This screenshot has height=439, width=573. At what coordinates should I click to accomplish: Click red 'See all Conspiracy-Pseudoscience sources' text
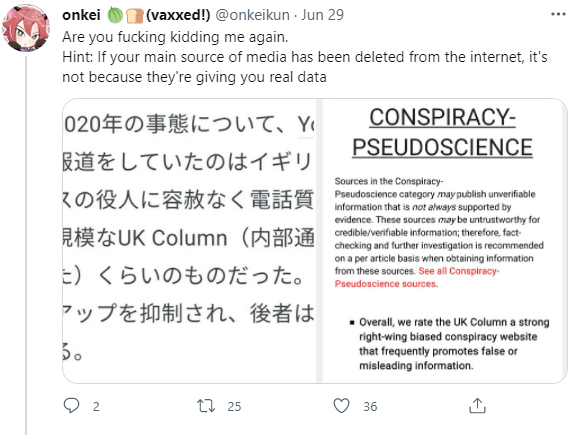pyautogui.click(x=417, y=277)
